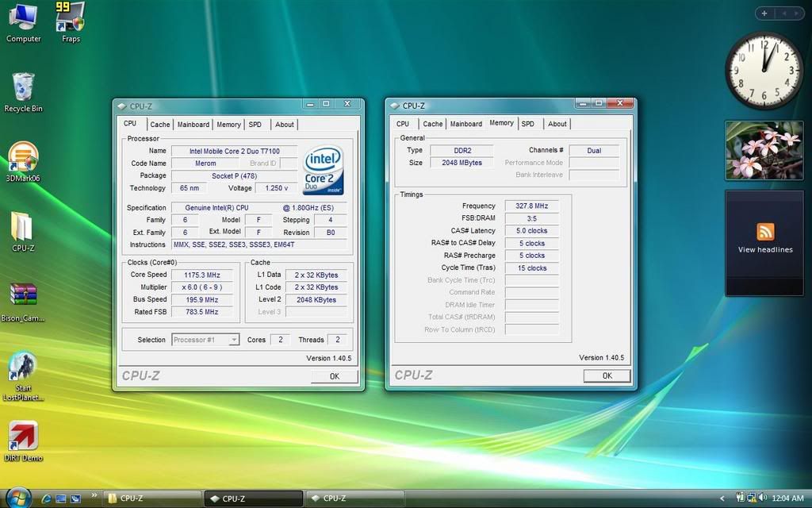Switch to the CPU-Z folder taskbar button
Image resolution: width=812 pixels, height=508 pixels.
[151, 498]
